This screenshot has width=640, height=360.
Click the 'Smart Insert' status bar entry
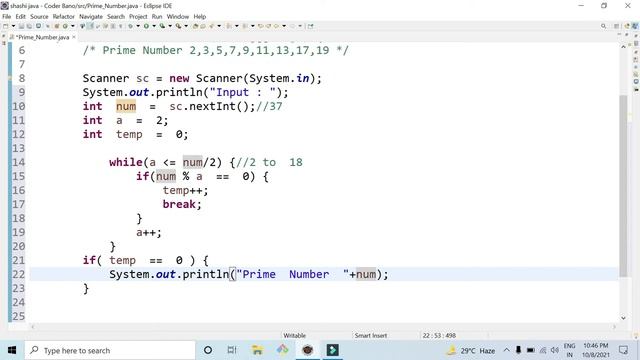point(371,335)
